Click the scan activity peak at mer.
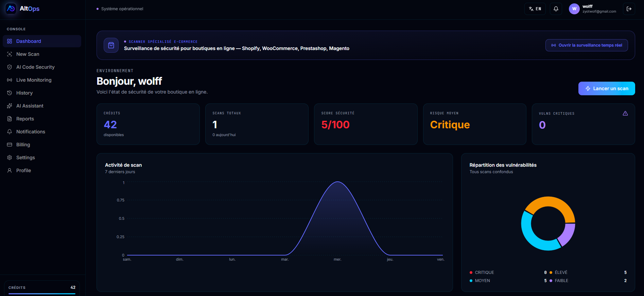644x296 pixels. click(337, 182)
